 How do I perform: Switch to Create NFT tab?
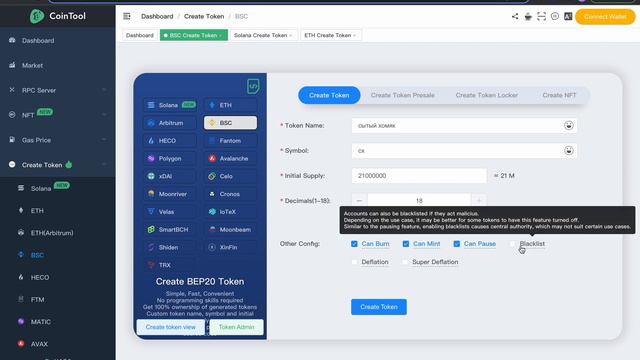coord(559,95)
